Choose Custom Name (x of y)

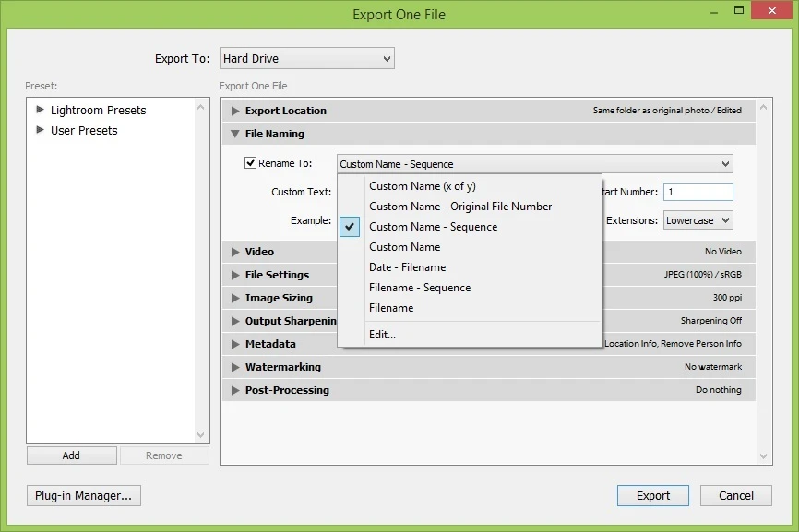pyautogui.click(x=423, y=186)
